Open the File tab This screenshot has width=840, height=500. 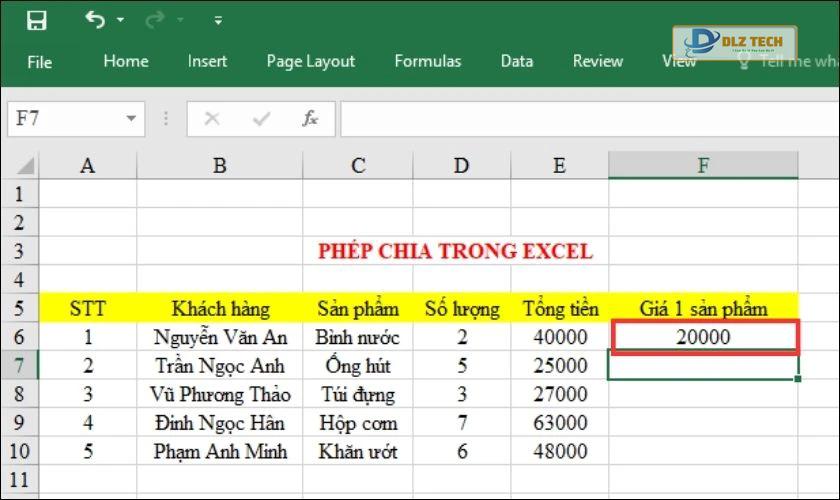(x=40, y=62)
